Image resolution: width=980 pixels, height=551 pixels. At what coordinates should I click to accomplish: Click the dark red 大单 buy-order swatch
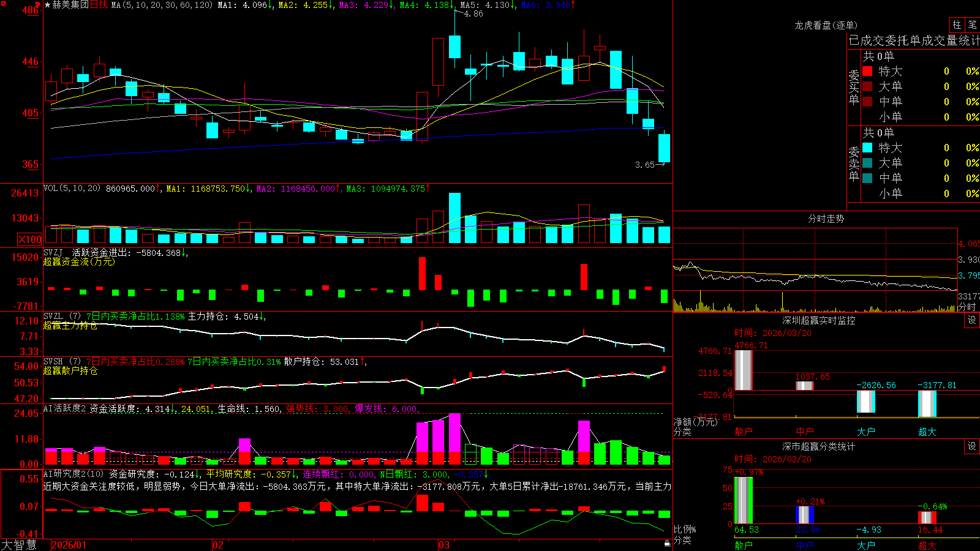click(867, 86)
